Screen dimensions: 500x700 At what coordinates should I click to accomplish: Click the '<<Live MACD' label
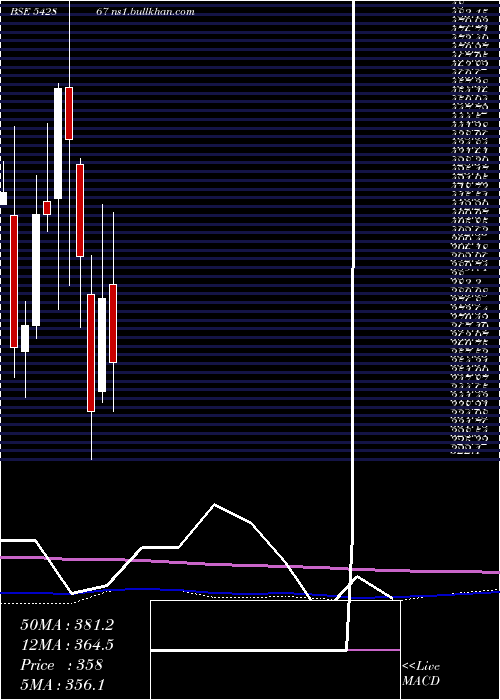coord(421,674)
